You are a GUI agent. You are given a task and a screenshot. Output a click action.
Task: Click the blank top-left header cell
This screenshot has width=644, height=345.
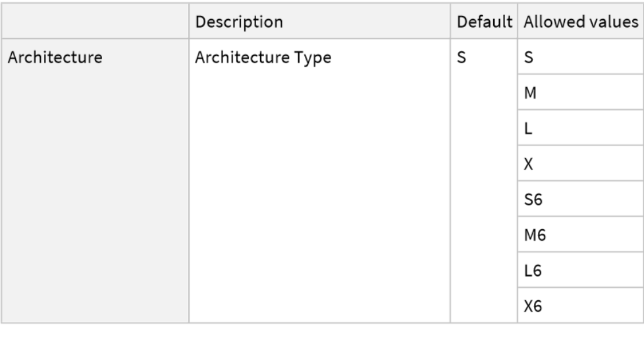click(x=95, y=22)
